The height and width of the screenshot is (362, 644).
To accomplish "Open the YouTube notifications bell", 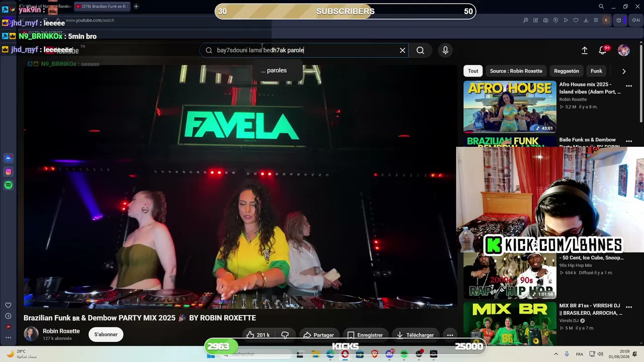I will coord(602,50).
